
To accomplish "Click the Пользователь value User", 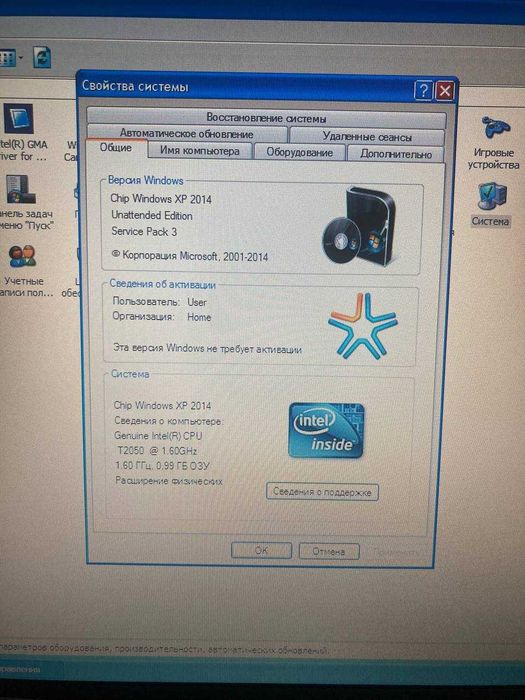I will coord(197,302).
